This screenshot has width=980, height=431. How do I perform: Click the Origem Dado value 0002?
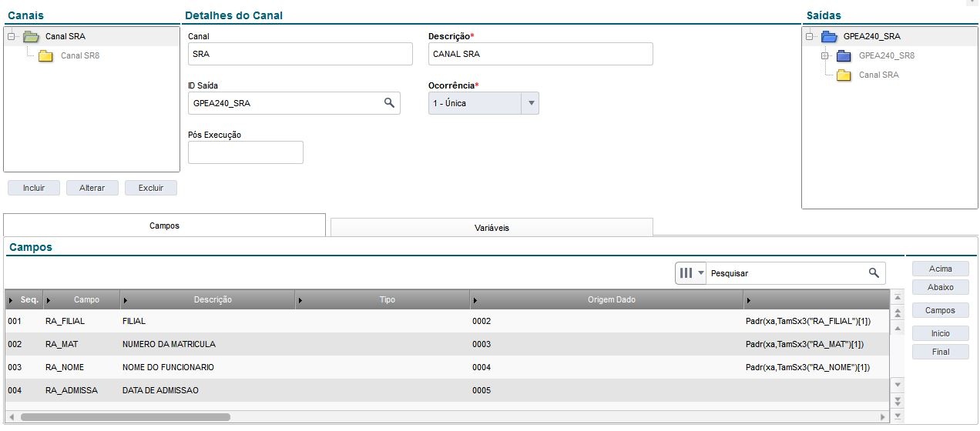click(x=482, y=321)
